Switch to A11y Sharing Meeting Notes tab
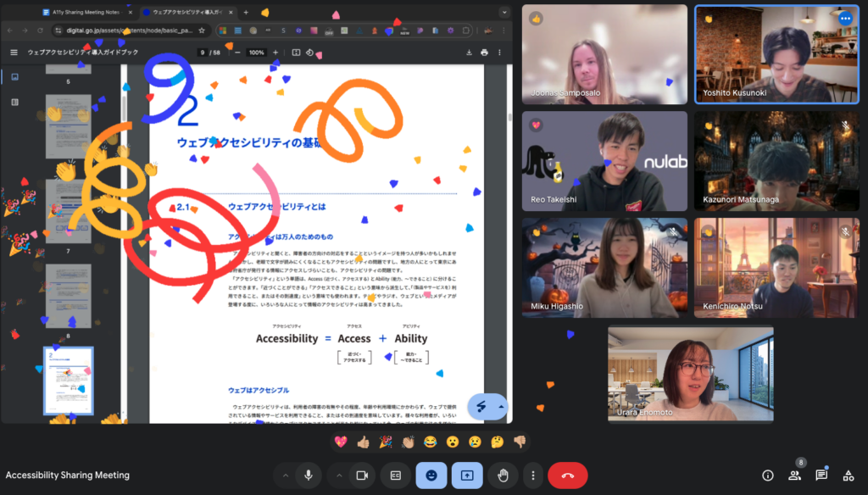868x495 pixels. [x=85, y=13]
